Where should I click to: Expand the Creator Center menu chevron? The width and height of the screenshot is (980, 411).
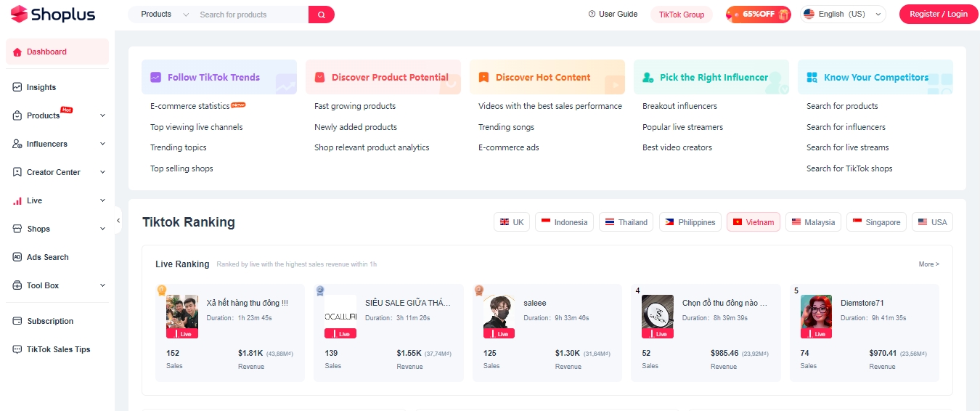click(x=102, y=172)
